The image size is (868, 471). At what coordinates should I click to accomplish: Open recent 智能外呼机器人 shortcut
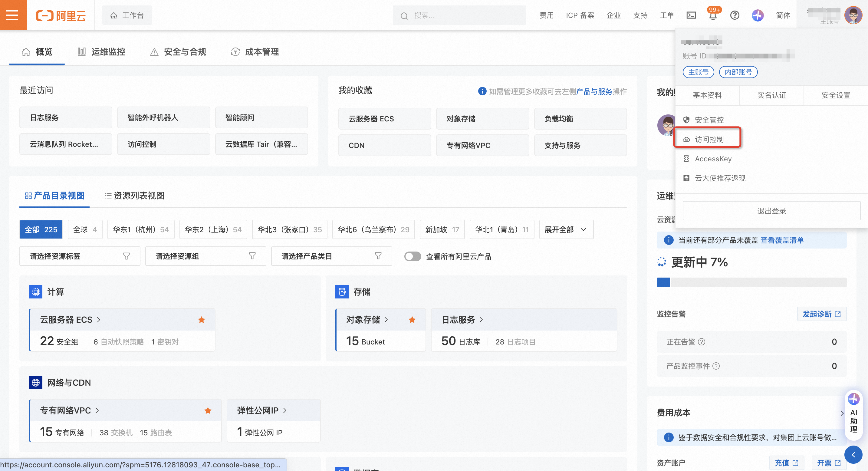click(x=163, y=117)
